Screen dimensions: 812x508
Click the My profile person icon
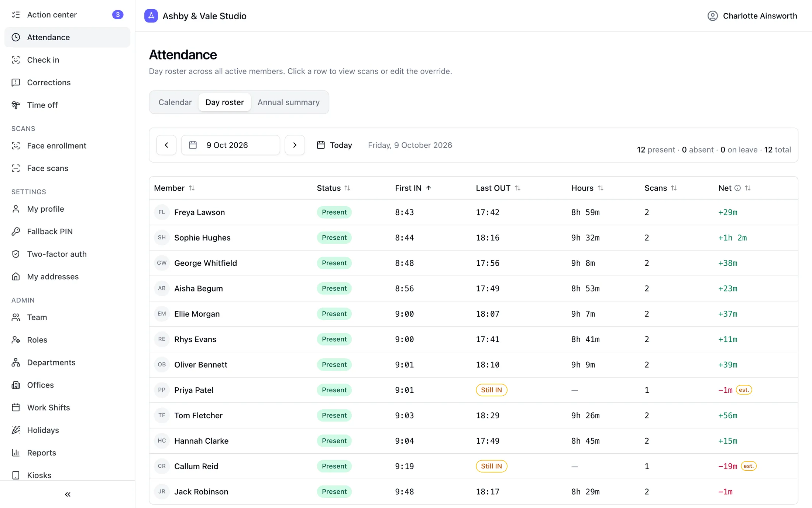point(16,209)
